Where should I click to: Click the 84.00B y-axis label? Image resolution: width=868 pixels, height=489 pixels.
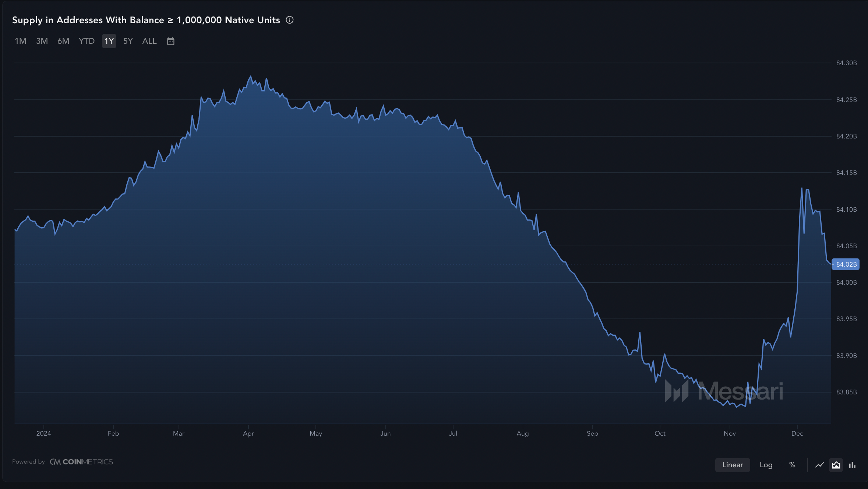(846, 282)
